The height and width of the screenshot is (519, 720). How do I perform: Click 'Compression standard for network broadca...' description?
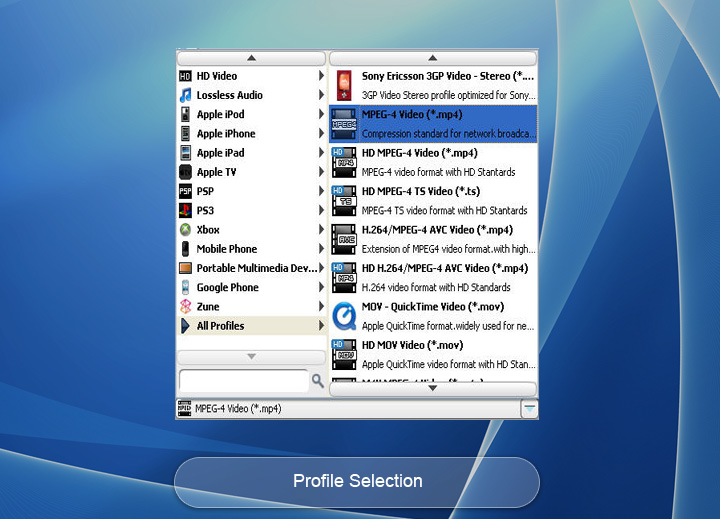click(449, 134)
